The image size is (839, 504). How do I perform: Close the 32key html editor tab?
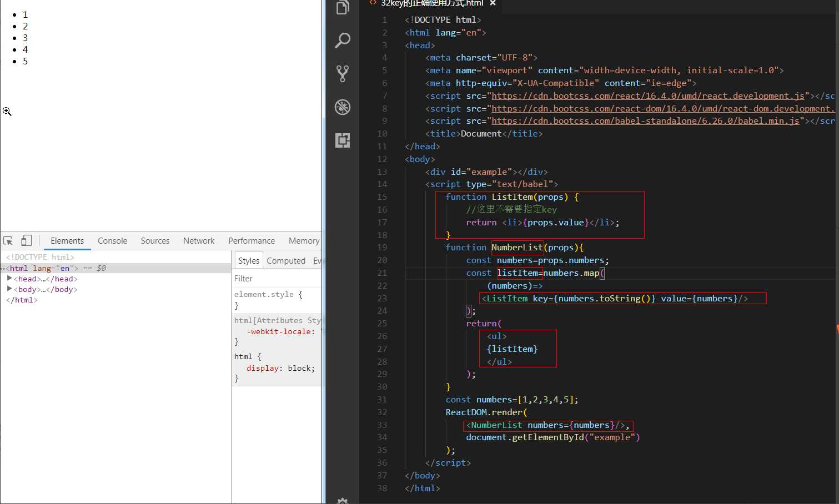pos(493,3)
